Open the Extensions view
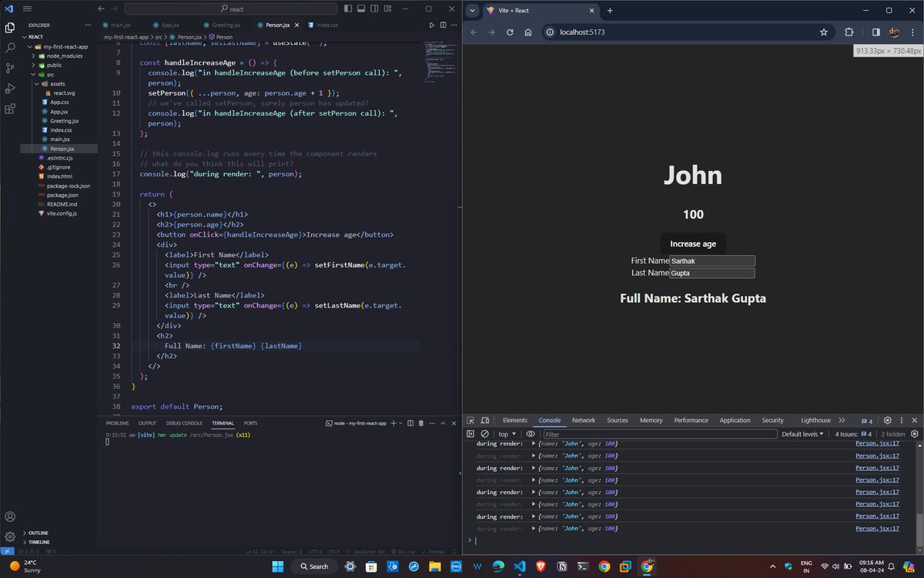This screenshot has width=924, height=578. [x=10, y=109]
